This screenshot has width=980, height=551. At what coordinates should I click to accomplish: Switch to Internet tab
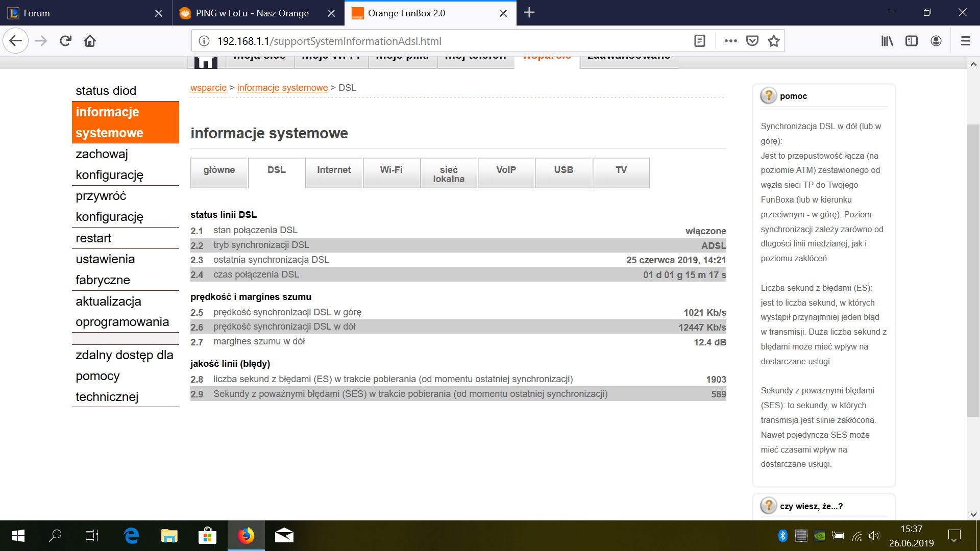334,170
